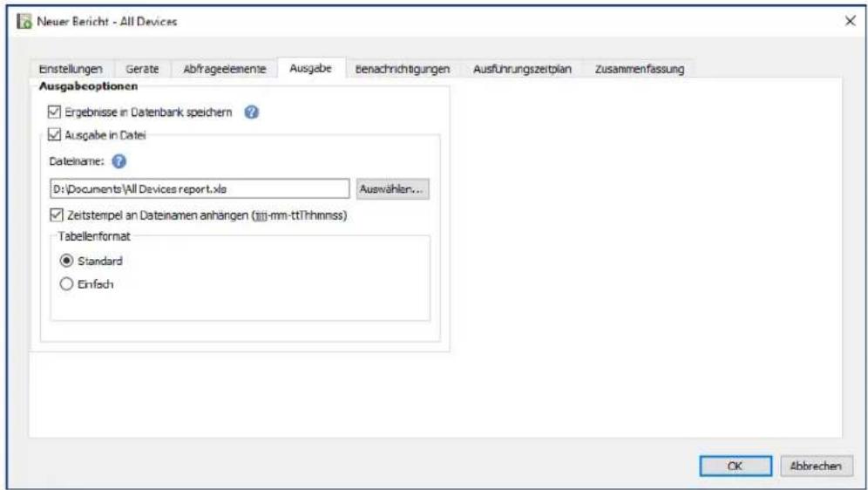The image size is (868, 490).
Task: Close the Neuer Bericht dialog window
Action: coord(851,21)
